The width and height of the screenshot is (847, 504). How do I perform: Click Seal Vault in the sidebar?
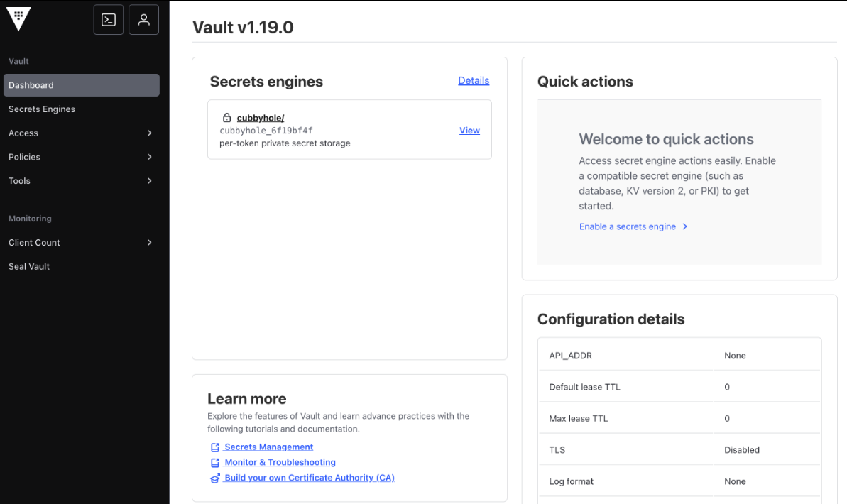[x=82, y=266]
